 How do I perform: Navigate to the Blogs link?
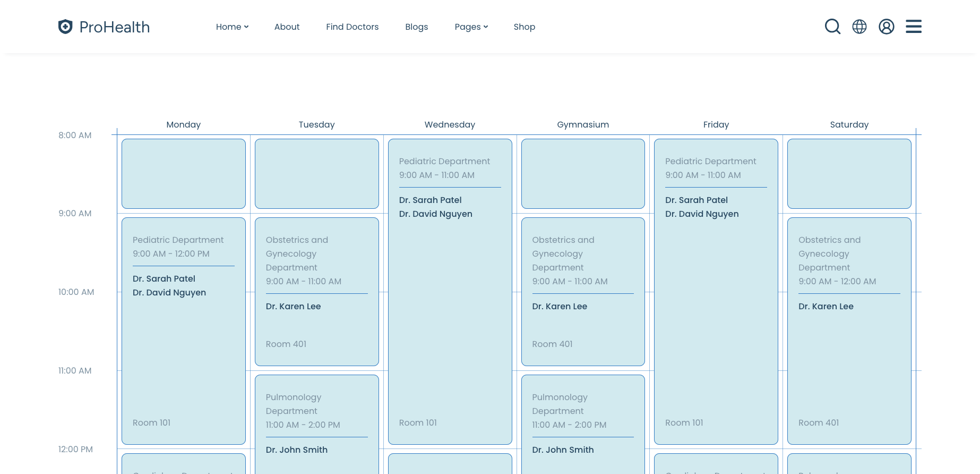pos(416,27)
